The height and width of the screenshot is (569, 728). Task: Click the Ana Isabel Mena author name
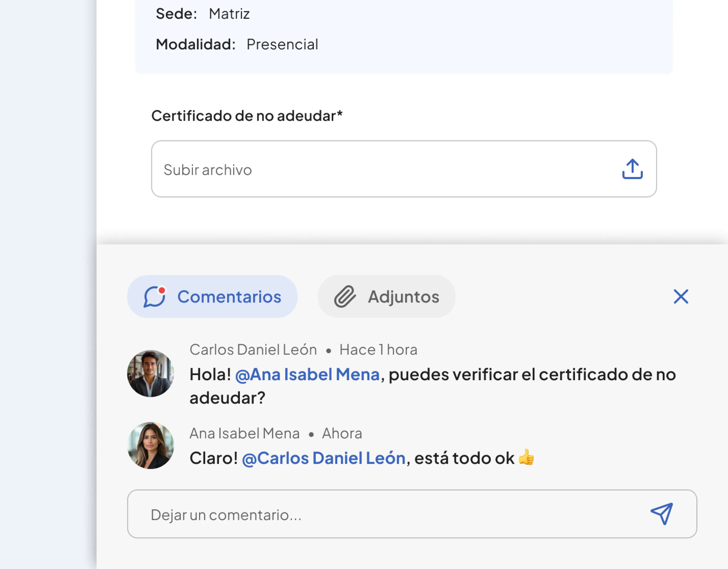pyautogui.click(x=244, y=434)
